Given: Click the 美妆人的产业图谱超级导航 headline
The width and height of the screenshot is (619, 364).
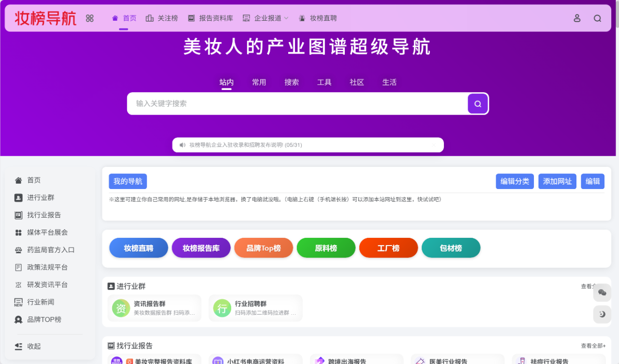Looking at the screenshot, I should coord(307,47).
